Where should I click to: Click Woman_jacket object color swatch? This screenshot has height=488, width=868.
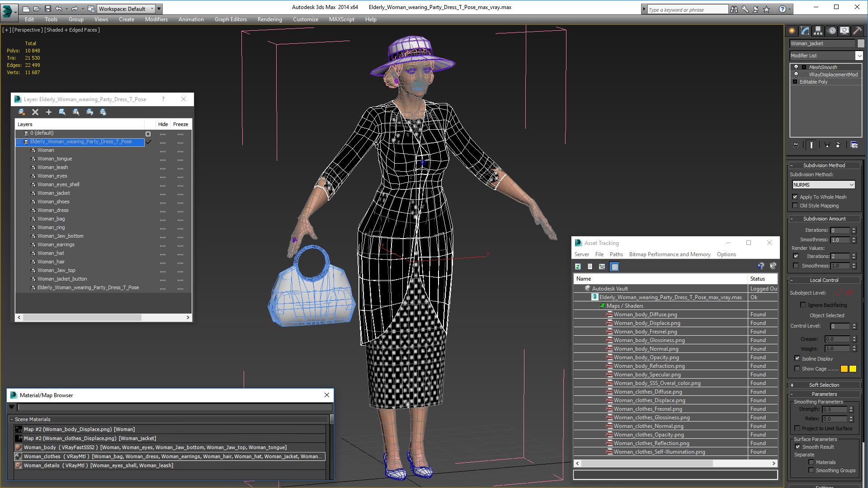tap(861, 43)
